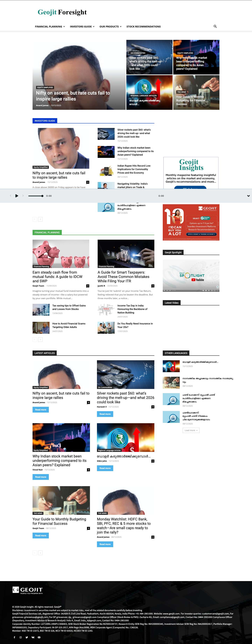The width and height of the screenshot is (252, 644).
Task: Open author Gibin John link
Action: pos(102,461)
